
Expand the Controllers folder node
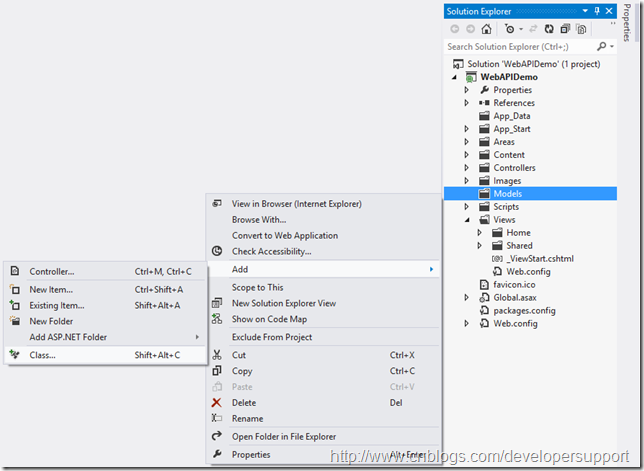tap(466, 168)
